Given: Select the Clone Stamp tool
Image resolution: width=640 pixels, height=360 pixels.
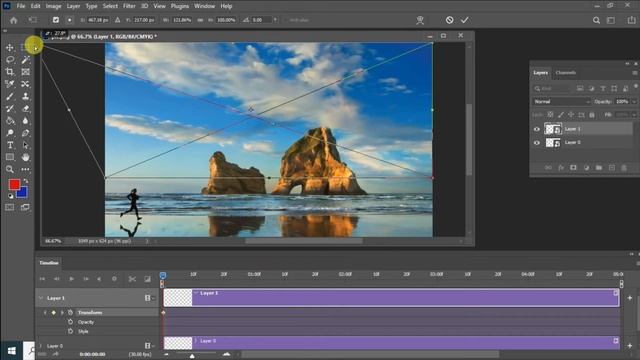Looking at the screenshot, I should click(x=25, y=96).
